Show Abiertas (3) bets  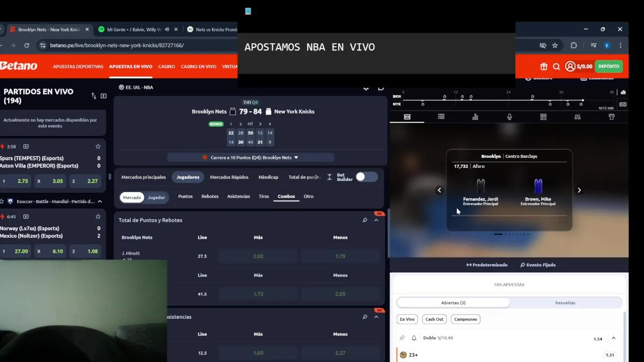(x=453, y=303)
